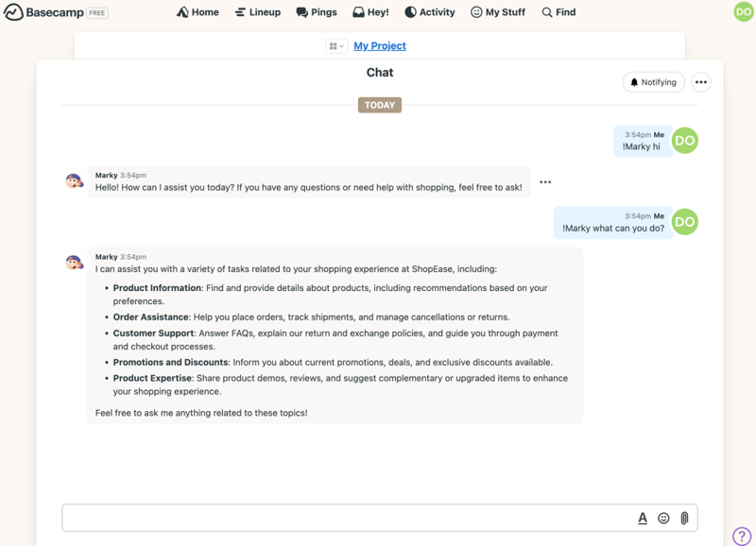The width and height of the screenshot is (756, 546).
Task: Open the My Project link
Action: point(380,46)
